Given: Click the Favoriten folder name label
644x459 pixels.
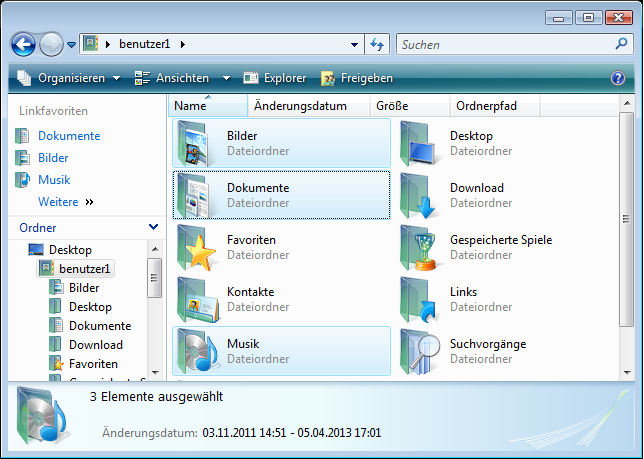Looking at the screenshot, I should click(x=251, y=240).
